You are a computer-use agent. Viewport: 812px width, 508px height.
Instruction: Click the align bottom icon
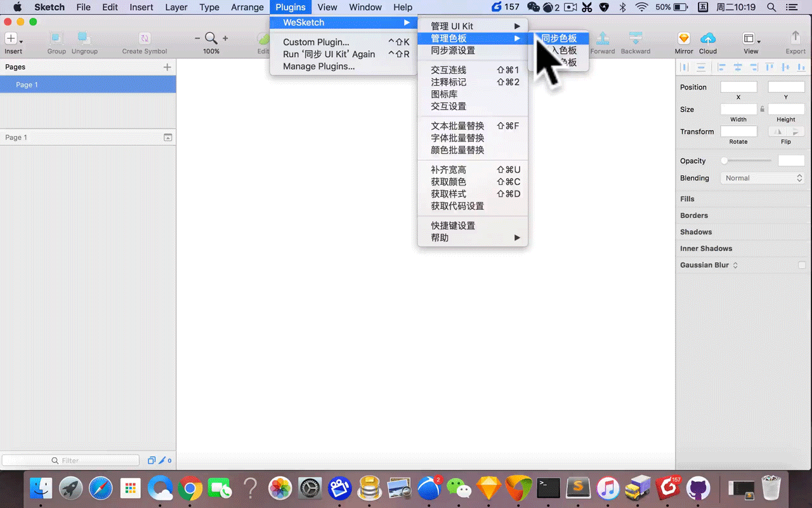pos(801,67)
